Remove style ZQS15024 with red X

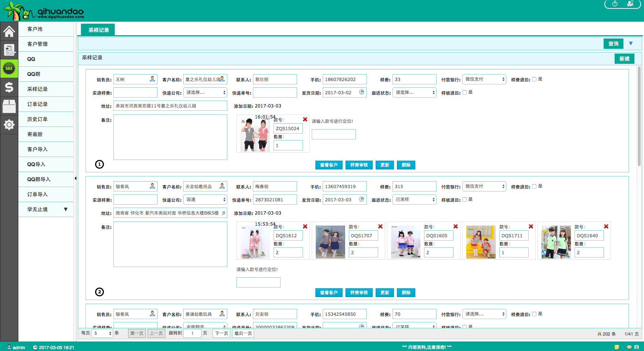click(305, 119)
